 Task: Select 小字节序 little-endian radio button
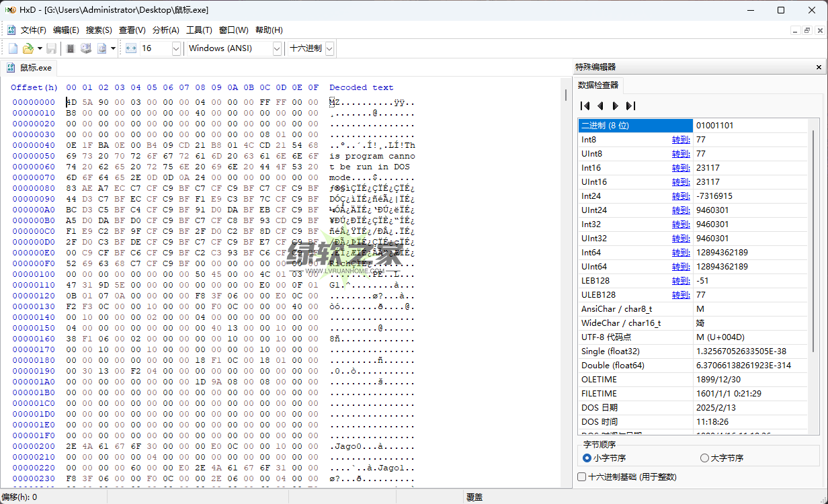587,458
